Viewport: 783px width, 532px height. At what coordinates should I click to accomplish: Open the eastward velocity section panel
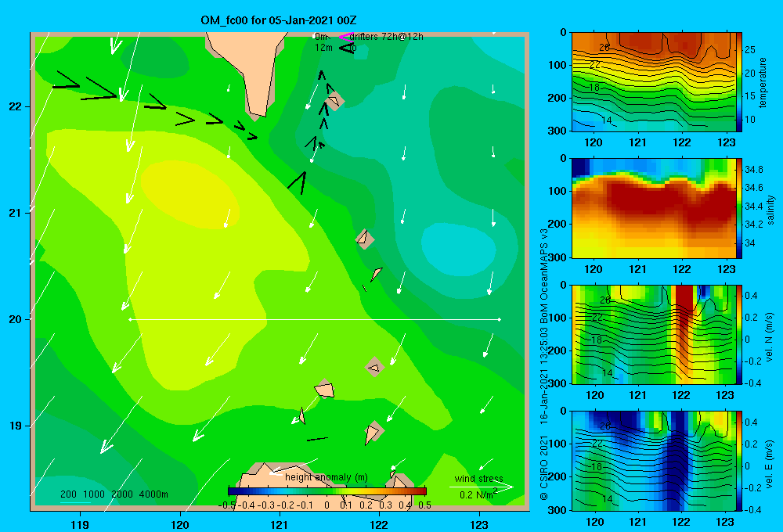tap(654, 461)
